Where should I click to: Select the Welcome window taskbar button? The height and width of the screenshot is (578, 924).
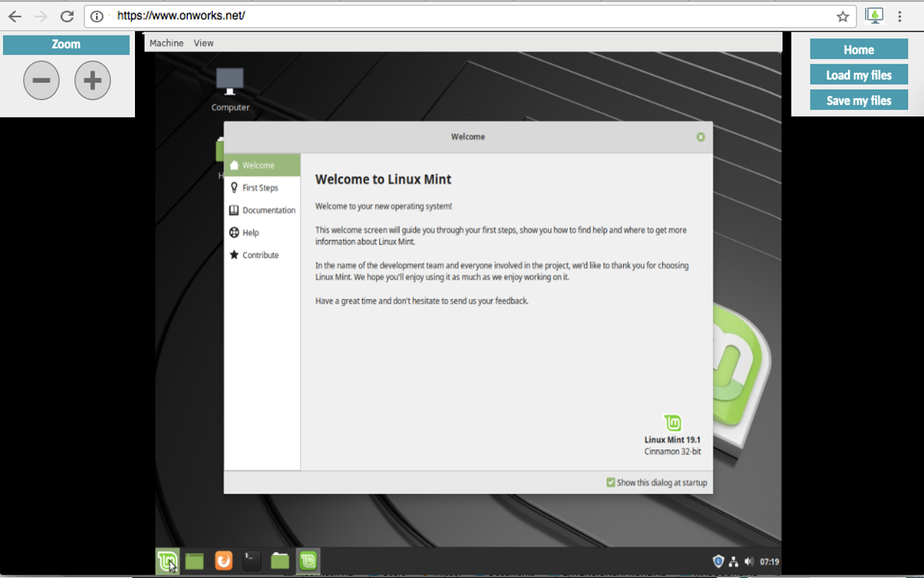[x=308, y=561]
